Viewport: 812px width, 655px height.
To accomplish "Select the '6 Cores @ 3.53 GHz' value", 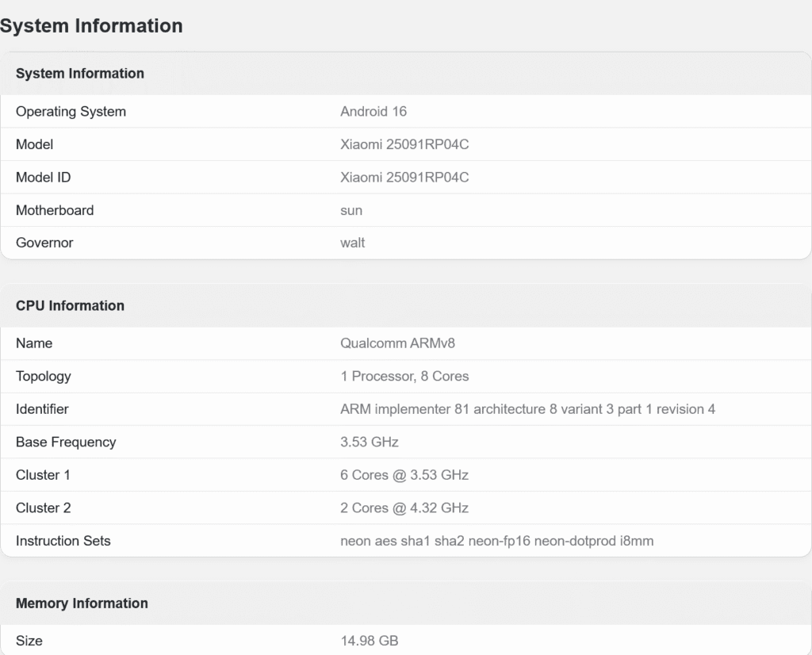I will [x=404, y=475].
